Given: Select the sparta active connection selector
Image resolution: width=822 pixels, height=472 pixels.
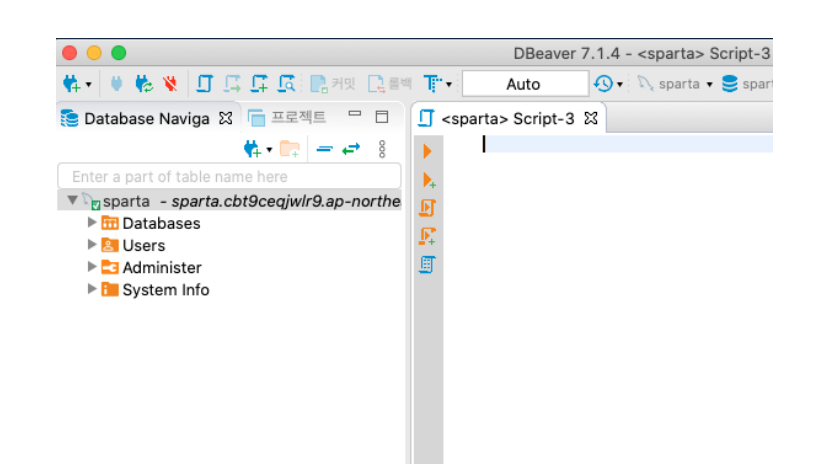Looking at the screenshot, I should 675,84.
